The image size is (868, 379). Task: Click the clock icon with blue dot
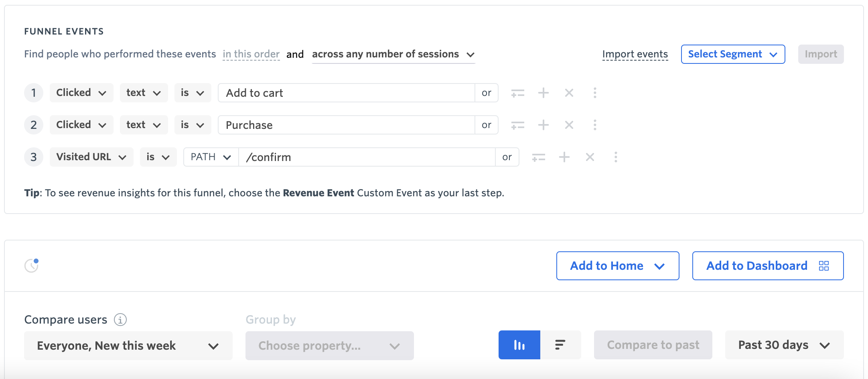coord(32,265)
